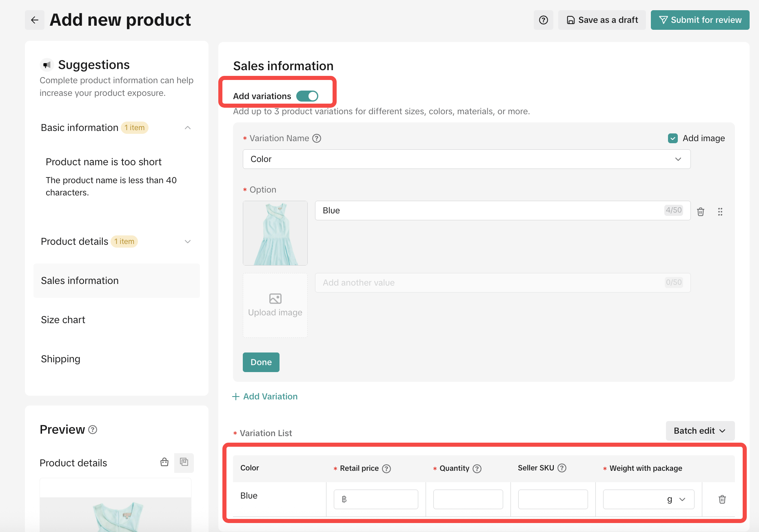The image size is (759, 532).
Task: Uncheck the Add image checkbox
Action: [673, 138]
